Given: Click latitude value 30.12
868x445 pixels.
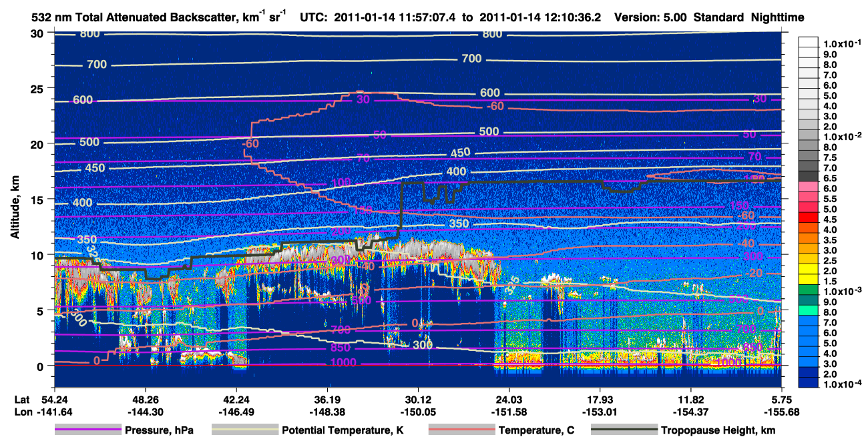Looking at the screenshot, I should coord(419,399).
